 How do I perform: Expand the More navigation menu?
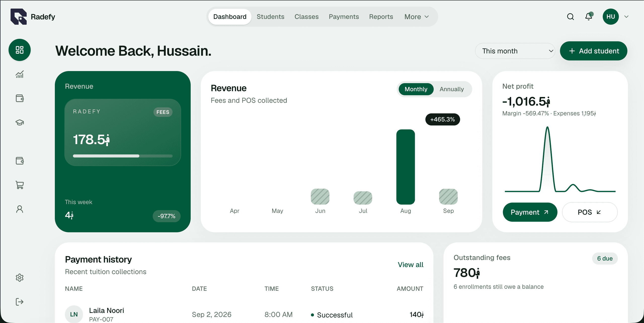pyautogui.click(x=417, y=17)
